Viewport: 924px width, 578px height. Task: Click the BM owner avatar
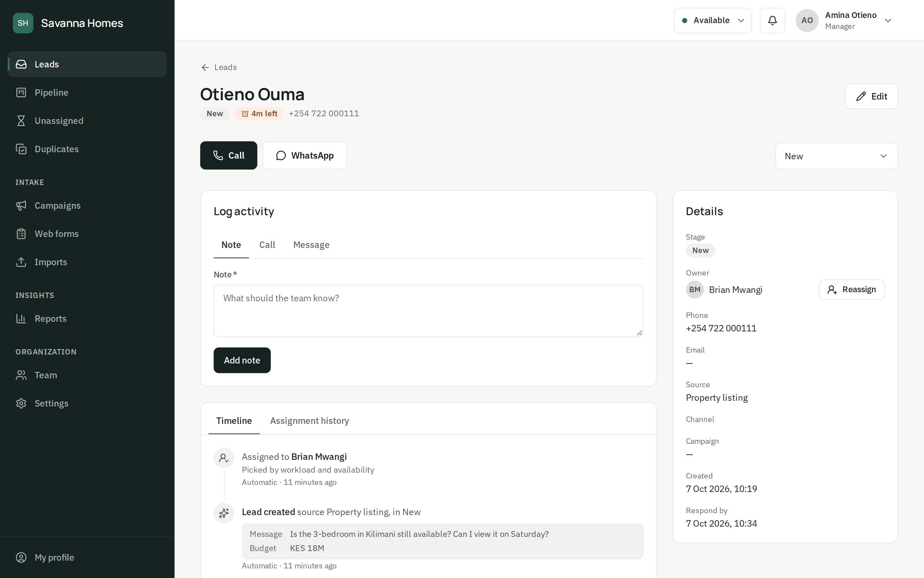tap(695, 290)
